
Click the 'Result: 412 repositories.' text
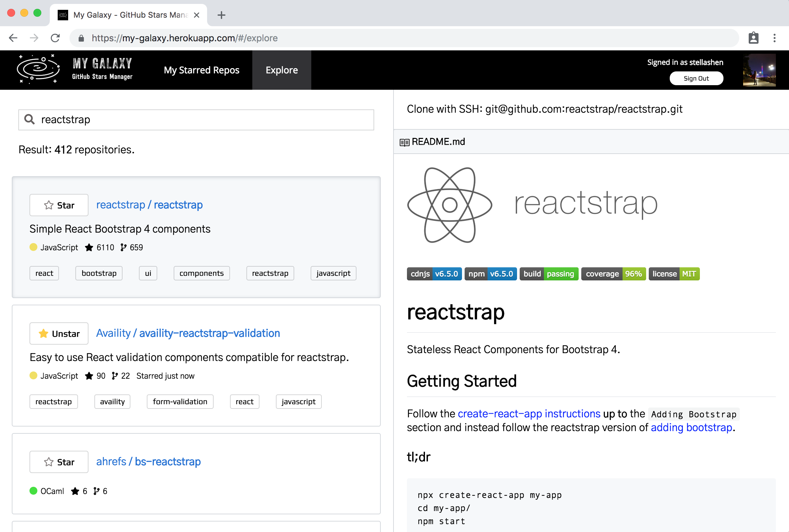[76, 150]
